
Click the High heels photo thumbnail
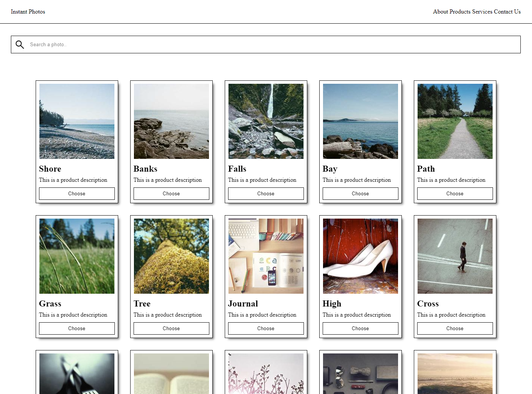click(x=360, y=256)
